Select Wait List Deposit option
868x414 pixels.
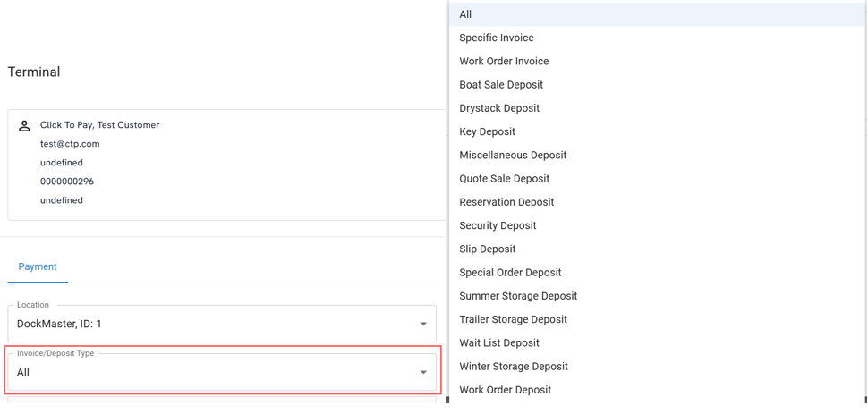(659, 342)
